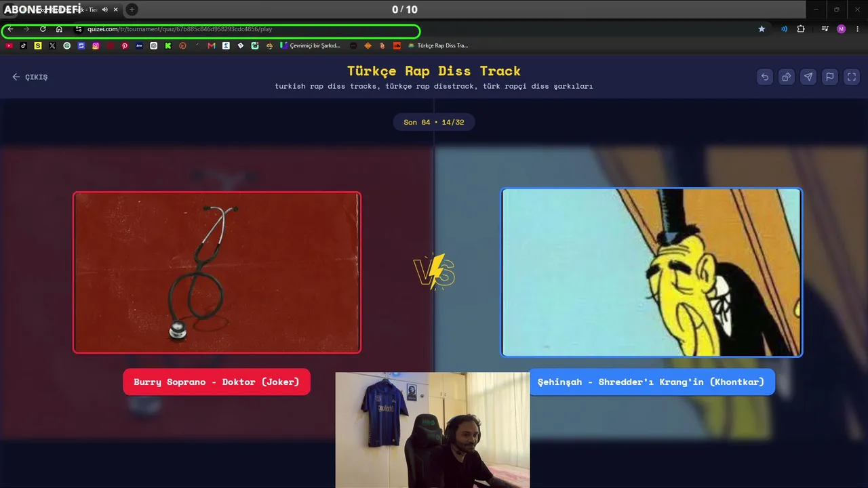Open the YouTube bookmark
Viewport: 868px width, 488px height.
coord(9,45)
